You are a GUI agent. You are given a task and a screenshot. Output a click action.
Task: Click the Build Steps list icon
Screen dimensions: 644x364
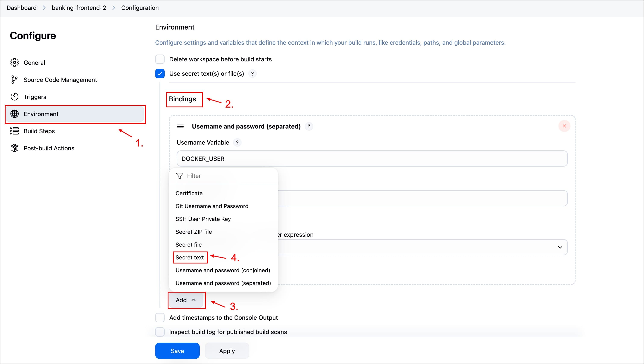tap(15, 131)
